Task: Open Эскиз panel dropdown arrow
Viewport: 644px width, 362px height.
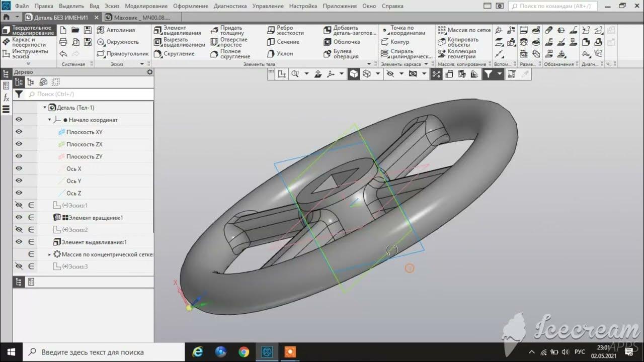Action: click(x=142, y=64)
